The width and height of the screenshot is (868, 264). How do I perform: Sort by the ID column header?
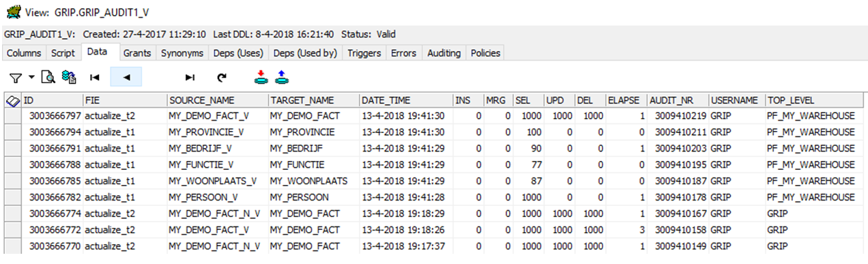point(52,100)
